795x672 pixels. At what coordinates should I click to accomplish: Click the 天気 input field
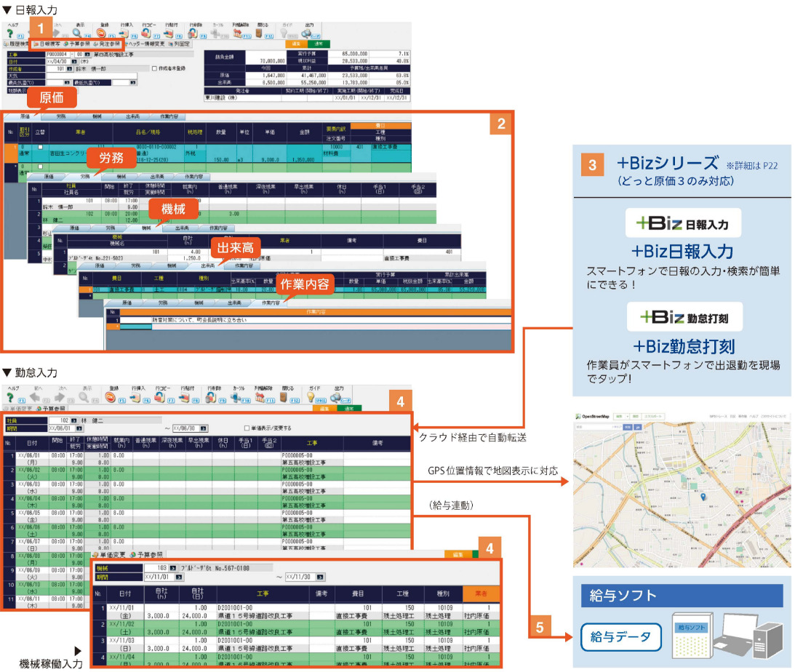91,76
